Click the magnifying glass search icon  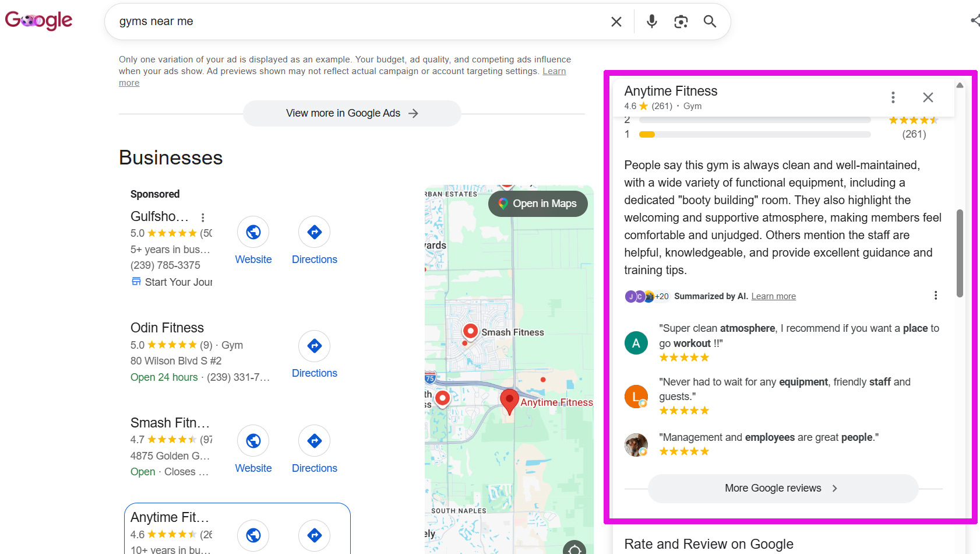coord(710,22)
